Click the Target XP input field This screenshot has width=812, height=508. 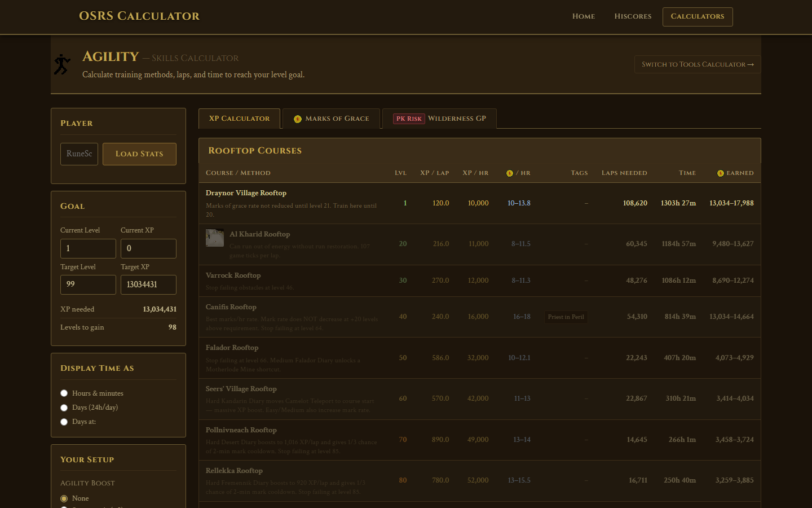148,284
